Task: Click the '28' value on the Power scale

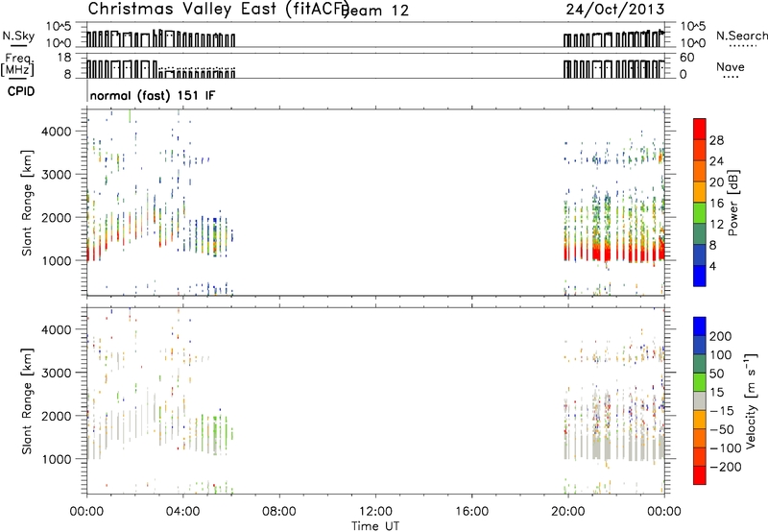Action: [716, 140]
